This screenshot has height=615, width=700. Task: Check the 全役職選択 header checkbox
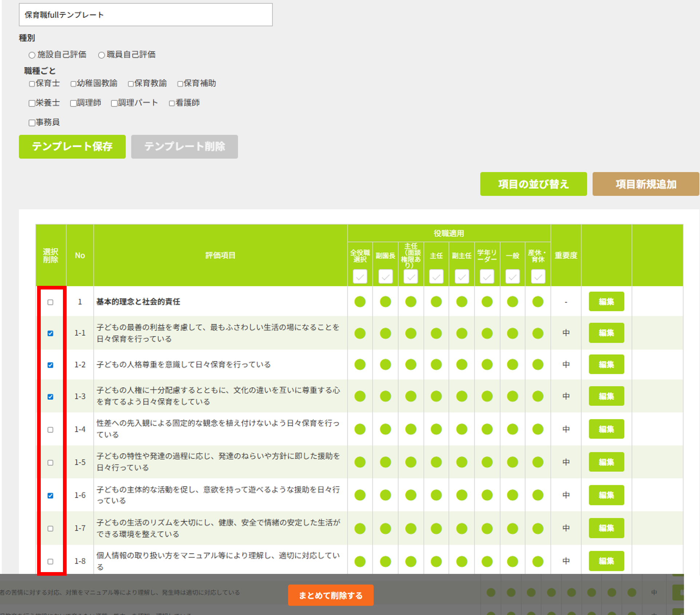click(360, 277)
